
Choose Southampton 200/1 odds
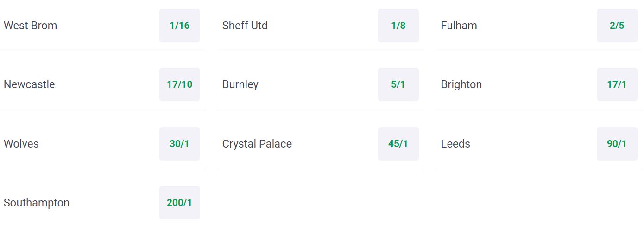(180, 203)
